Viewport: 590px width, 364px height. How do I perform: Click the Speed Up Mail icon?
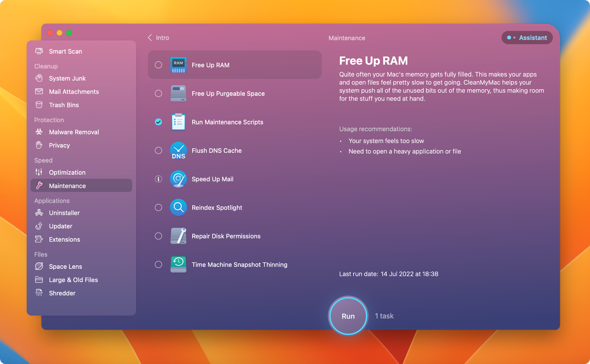coord(178,179)
